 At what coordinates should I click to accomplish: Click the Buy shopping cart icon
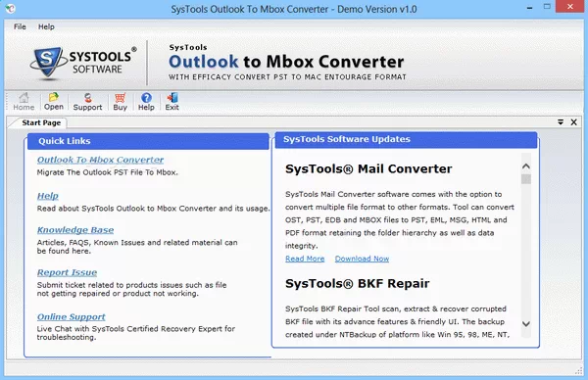pos(120,102)
